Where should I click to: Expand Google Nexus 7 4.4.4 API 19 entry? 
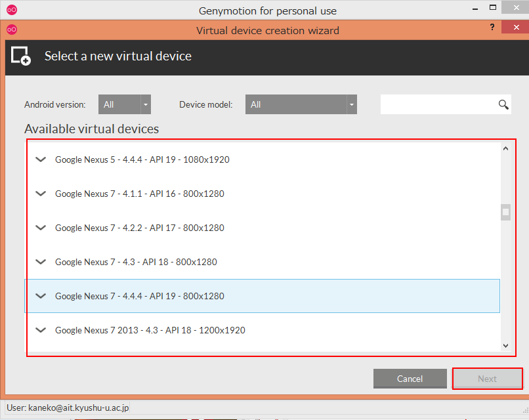click(x=41, y=296)
